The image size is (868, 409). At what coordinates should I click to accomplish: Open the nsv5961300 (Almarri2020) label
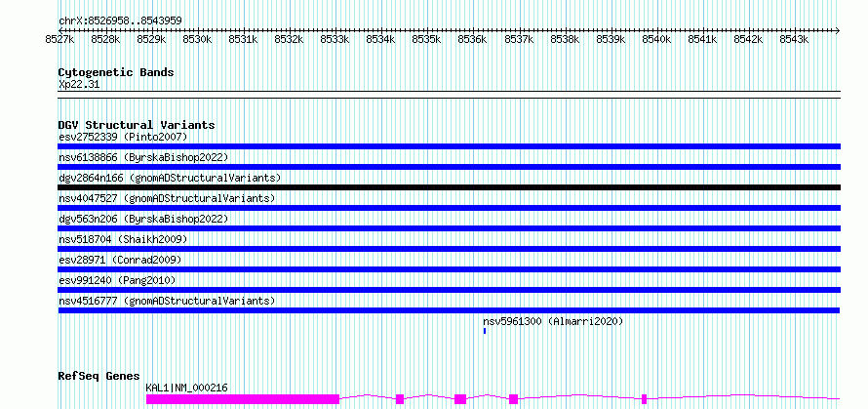point(553,321)
